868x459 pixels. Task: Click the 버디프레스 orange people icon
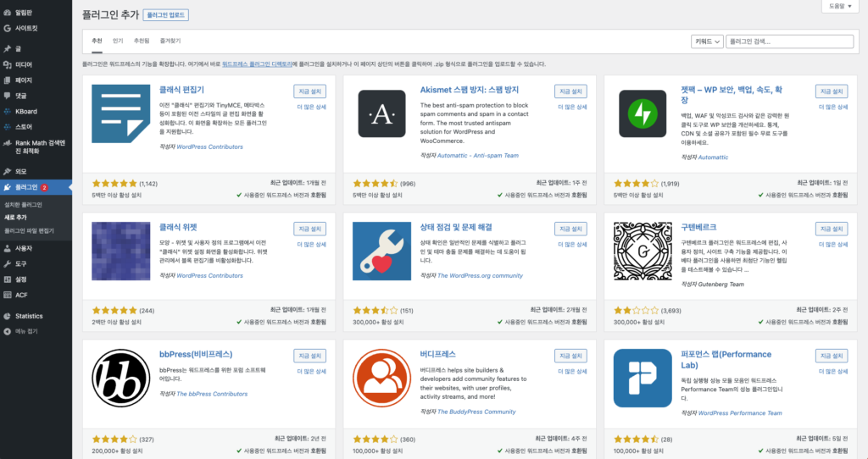[382, 379]
